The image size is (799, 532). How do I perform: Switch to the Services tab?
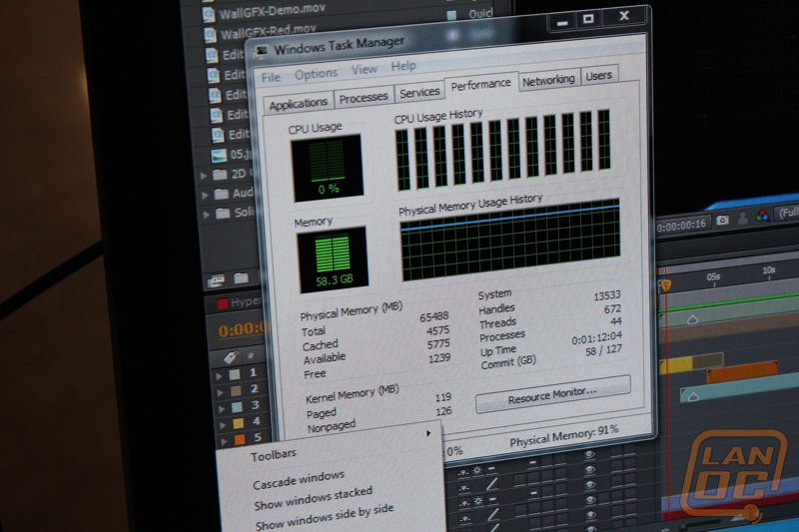coord(419,93)
